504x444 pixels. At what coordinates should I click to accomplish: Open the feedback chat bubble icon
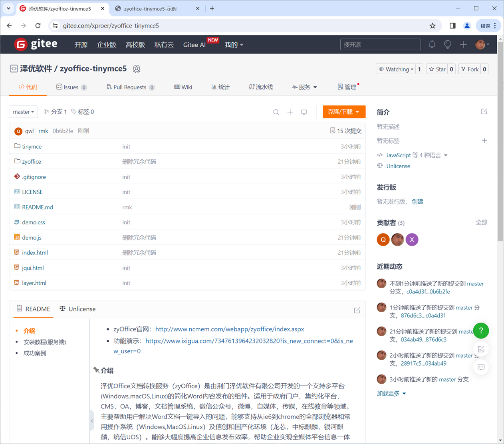pyautogui.click(x=481, y=367)
